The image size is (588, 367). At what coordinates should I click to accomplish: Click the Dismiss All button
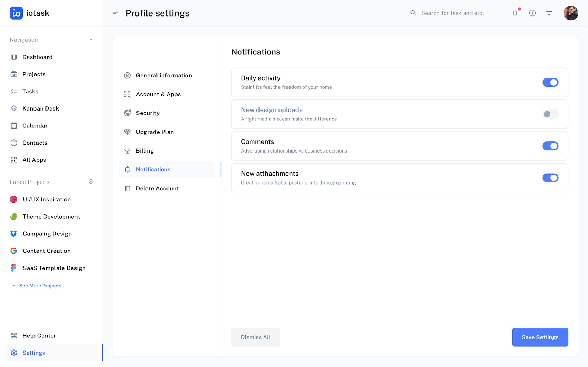click(255, 337)
